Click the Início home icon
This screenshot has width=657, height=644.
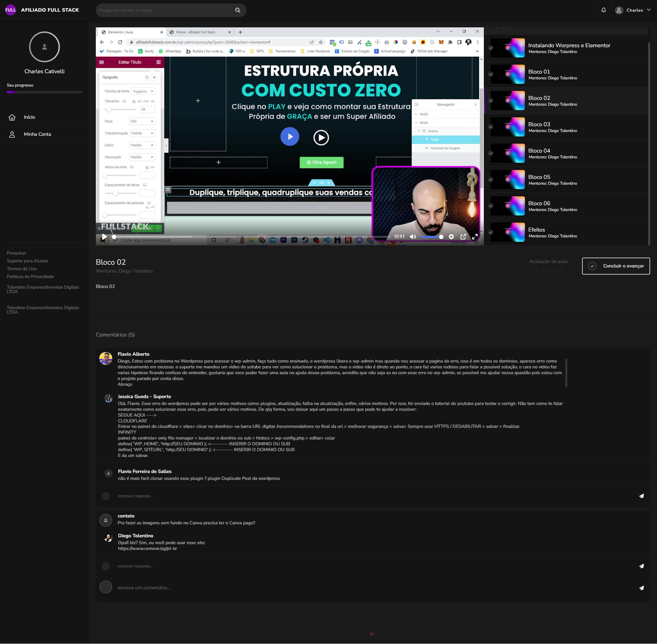[12, 117]
